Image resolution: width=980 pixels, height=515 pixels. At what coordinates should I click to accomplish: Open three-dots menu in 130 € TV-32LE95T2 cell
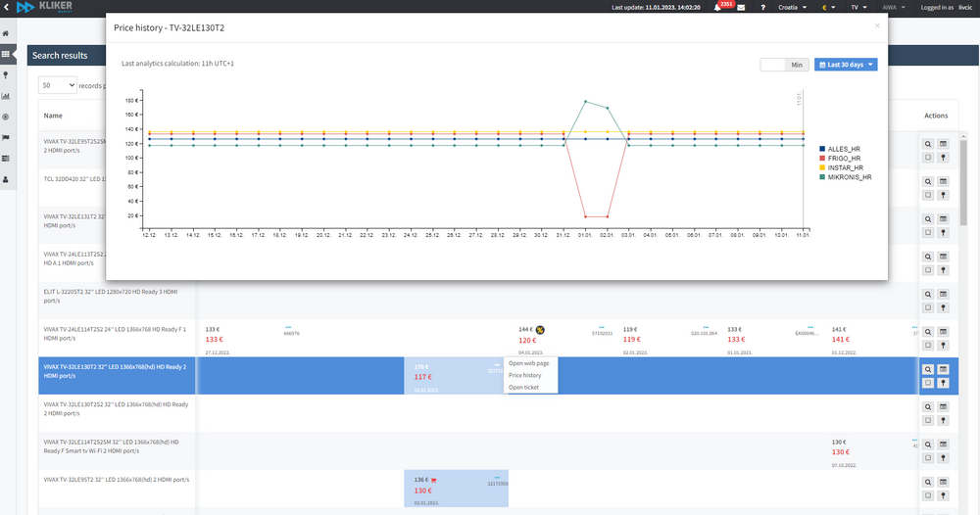click(497, 478)
